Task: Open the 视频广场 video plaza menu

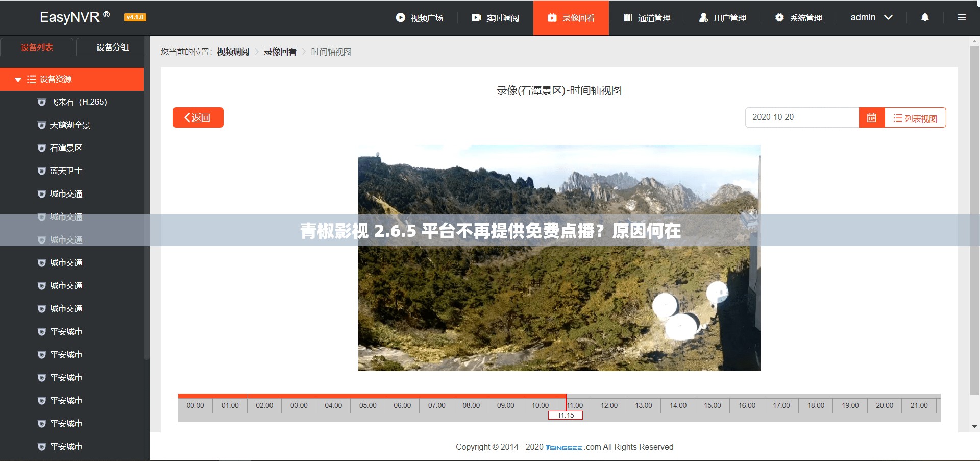Action: click(420, 18)
